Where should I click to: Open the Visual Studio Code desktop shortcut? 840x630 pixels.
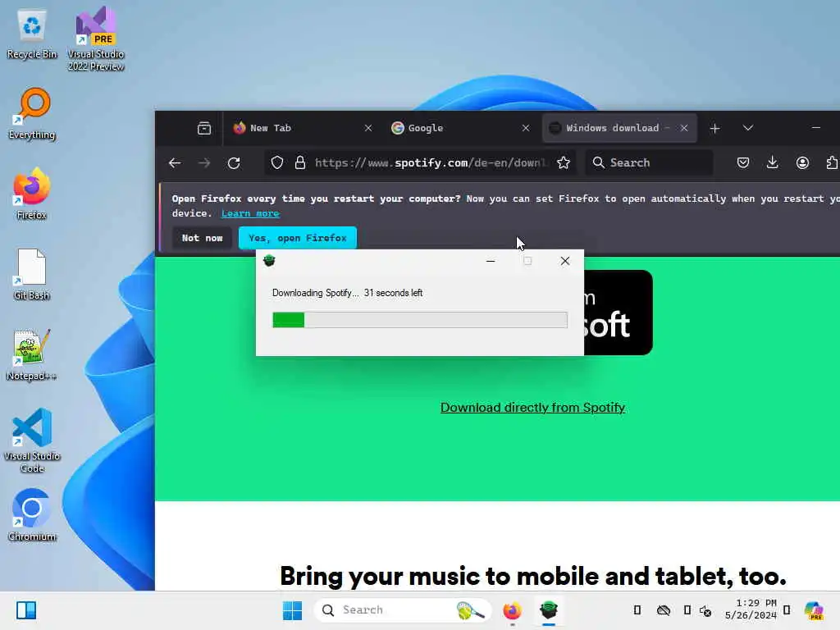pyautogui.click(x=32, y=441)
